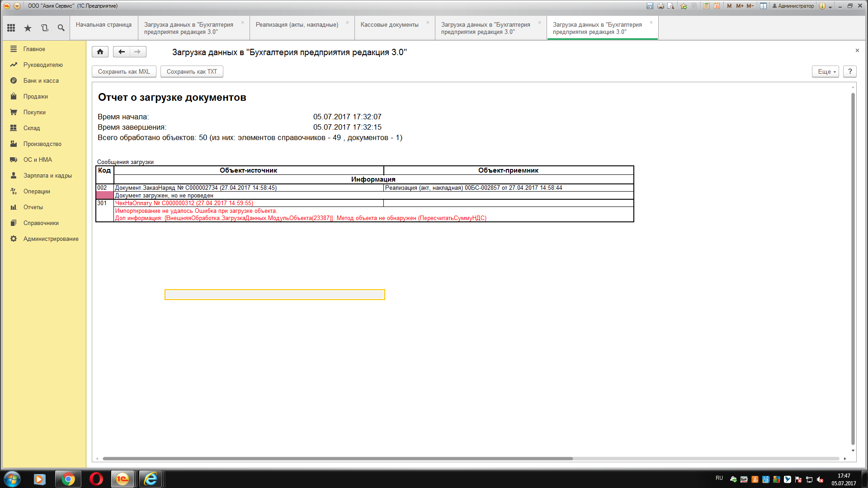Close the Реализация (акты, накладные) tab
Viewport: 868px width, 488px height.
[x=348, y=22]
